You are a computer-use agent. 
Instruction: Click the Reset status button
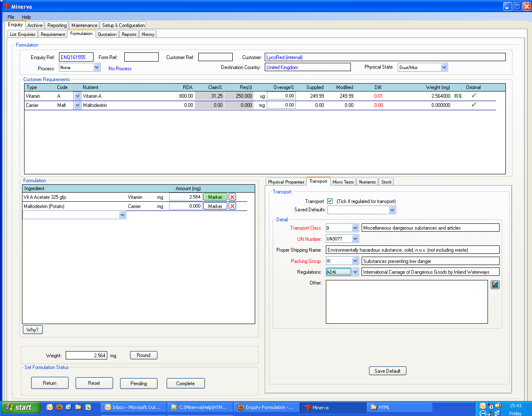coord(94,383)
